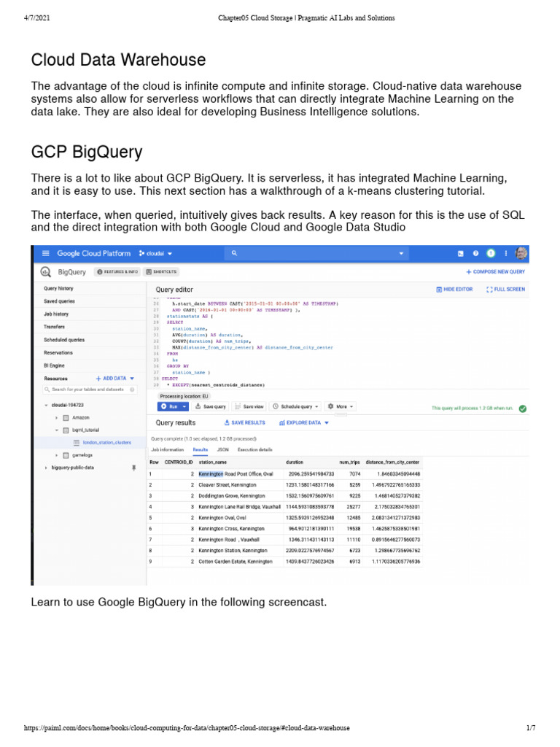
Task: Click the Save view button
Action: pyautogui.click(x=249, y=407)
